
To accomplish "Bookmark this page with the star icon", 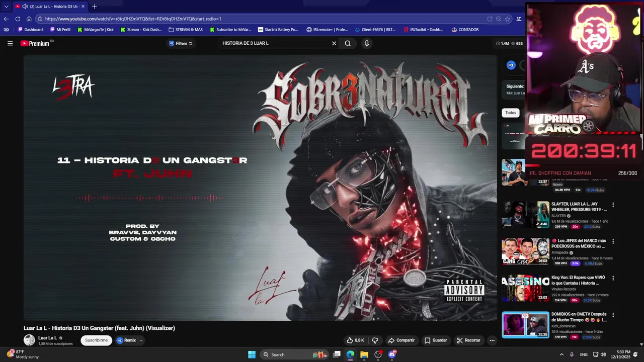I will tap(508, 19).
